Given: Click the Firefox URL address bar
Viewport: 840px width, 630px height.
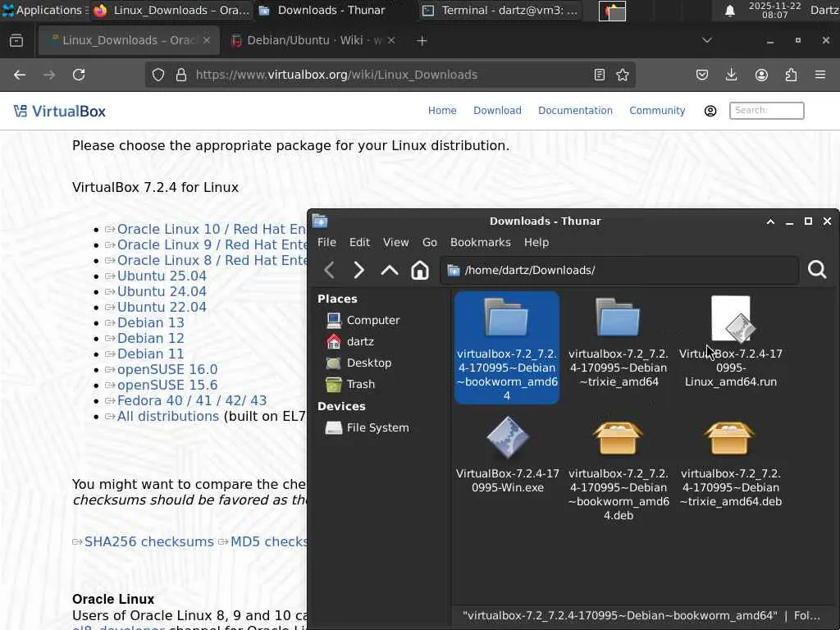Looking at the screenshot, I should 390,75.
